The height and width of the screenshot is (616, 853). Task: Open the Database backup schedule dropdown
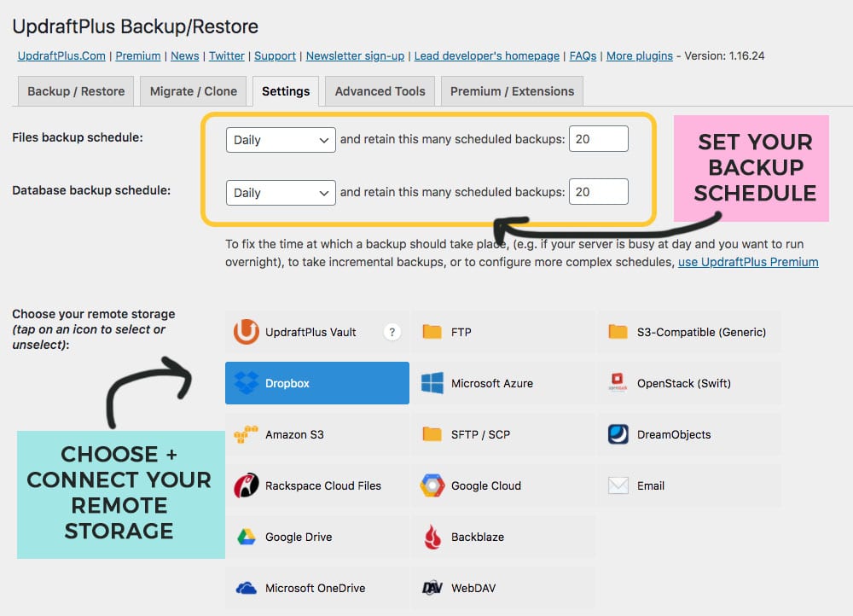[x=281, y=193]
